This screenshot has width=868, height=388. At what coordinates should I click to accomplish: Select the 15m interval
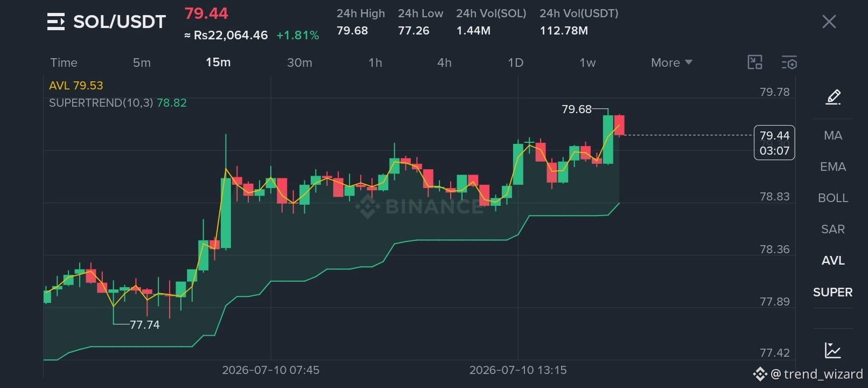218,63
